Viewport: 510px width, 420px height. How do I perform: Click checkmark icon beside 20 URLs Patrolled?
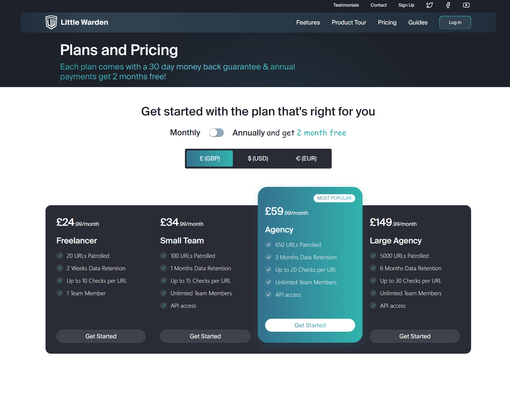[60, 256]
